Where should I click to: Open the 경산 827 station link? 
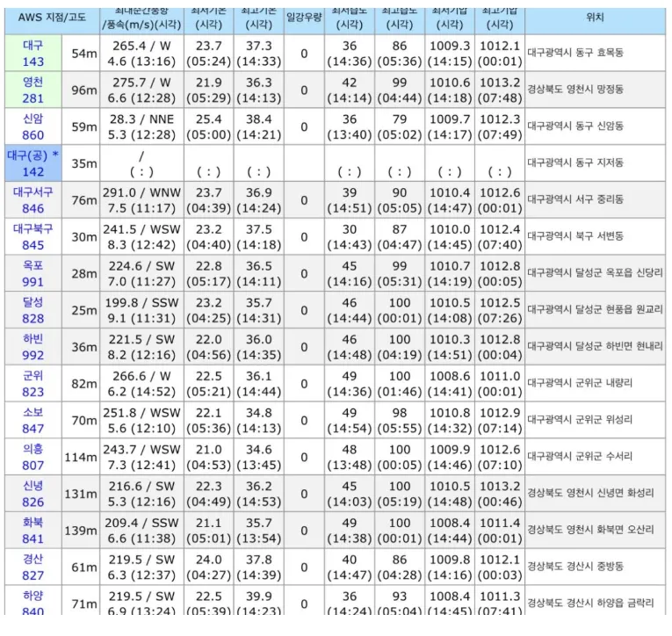coord(33,567)
